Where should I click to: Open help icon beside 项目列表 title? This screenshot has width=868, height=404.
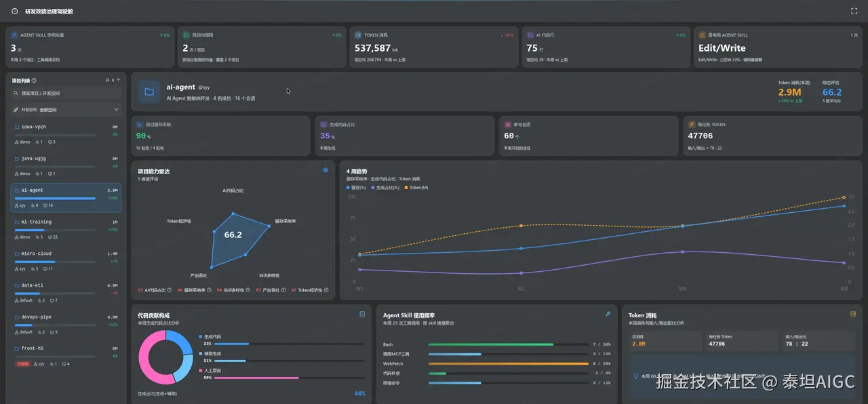click(35, 80)
